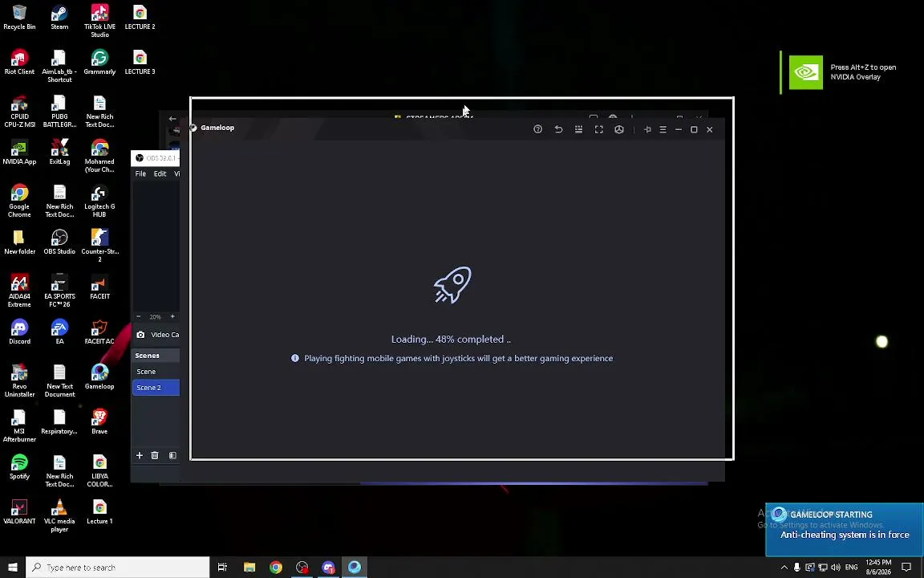Open Edit menu in OBS
This screenshot has width=924, height=578.
pos(160,173)
